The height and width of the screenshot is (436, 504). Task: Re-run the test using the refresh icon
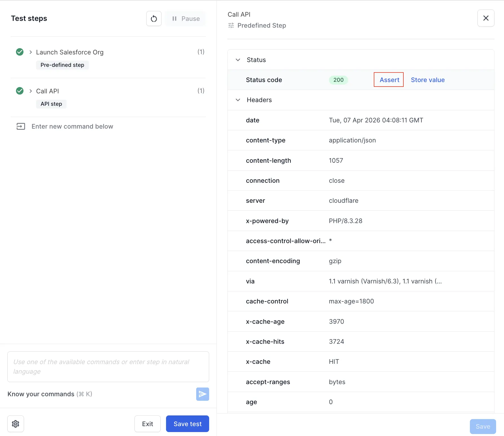154,18
